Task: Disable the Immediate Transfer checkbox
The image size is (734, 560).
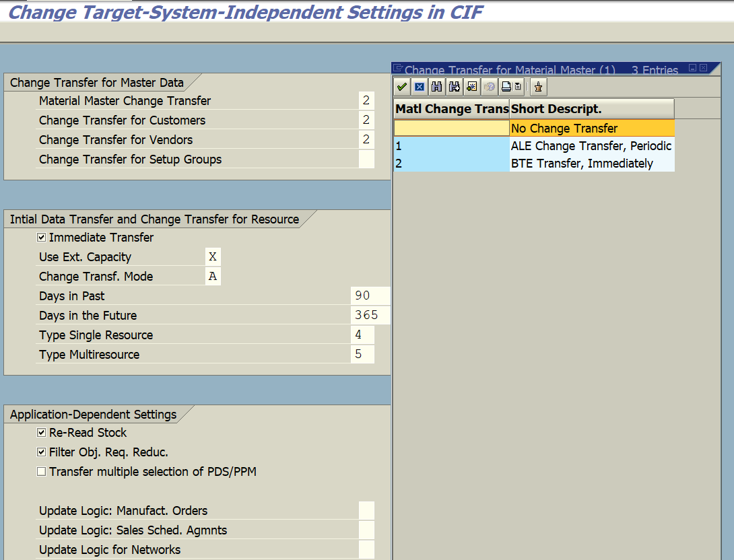Action: pyautogui.click(x=41, y=237)
